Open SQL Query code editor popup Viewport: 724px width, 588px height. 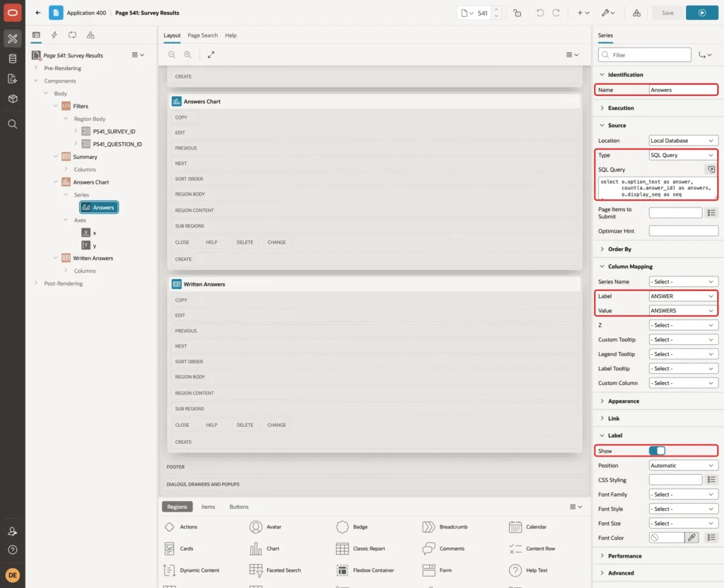coord(711,170)
